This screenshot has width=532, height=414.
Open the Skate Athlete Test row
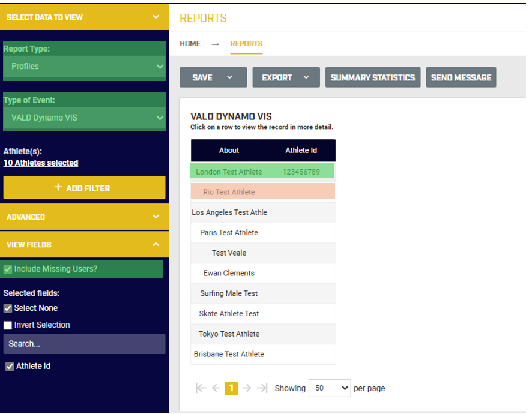[263, 314]
